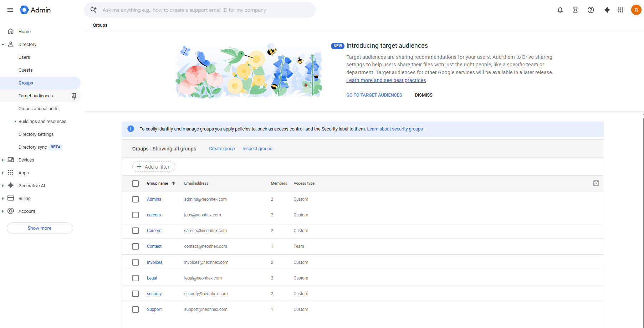Image resolution: width=644 pixels, height=328 pixels.
Task: Dismiss the target audiences banner
Action: [424, 95]
